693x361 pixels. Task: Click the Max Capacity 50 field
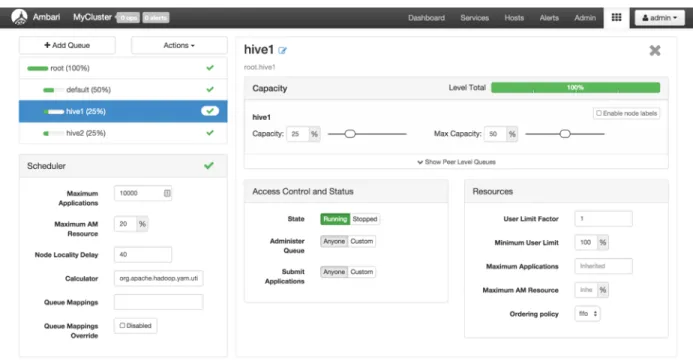click(x=495, y=134)
